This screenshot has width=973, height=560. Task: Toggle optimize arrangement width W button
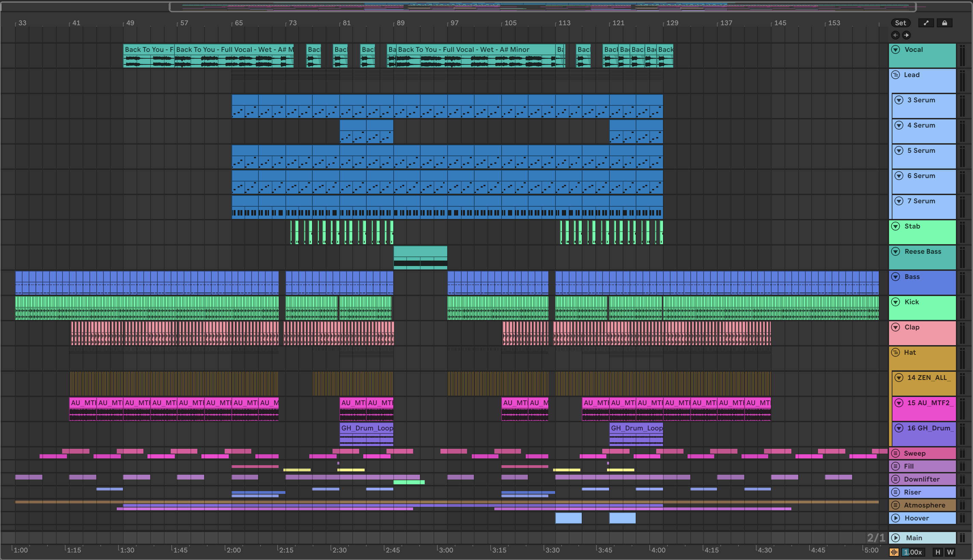tap(950, 552)
